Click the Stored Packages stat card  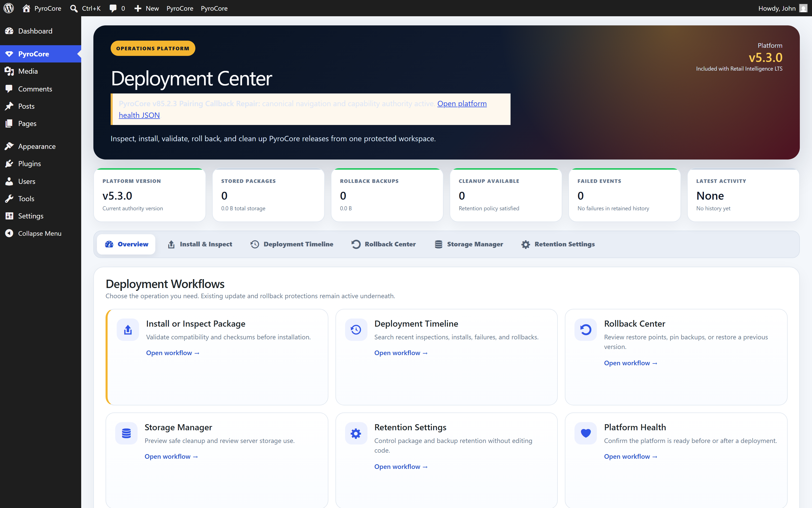coord(268,195)
